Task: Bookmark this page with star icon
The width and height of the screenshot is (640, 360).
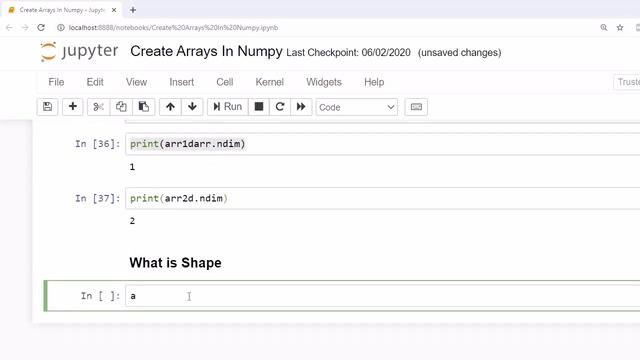Action: pos(620,28)
